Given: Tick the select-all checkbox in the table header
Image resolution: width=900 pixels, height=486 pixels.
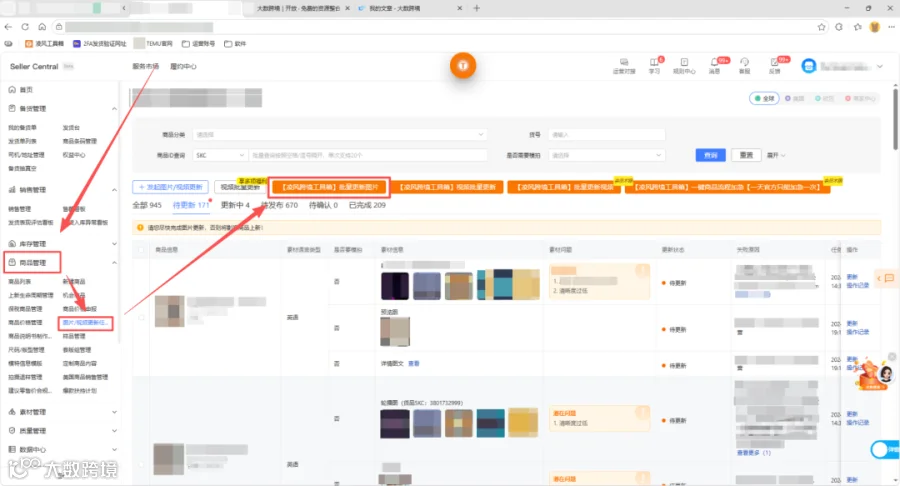Looking at the screenshot, I should pos(141,250).
